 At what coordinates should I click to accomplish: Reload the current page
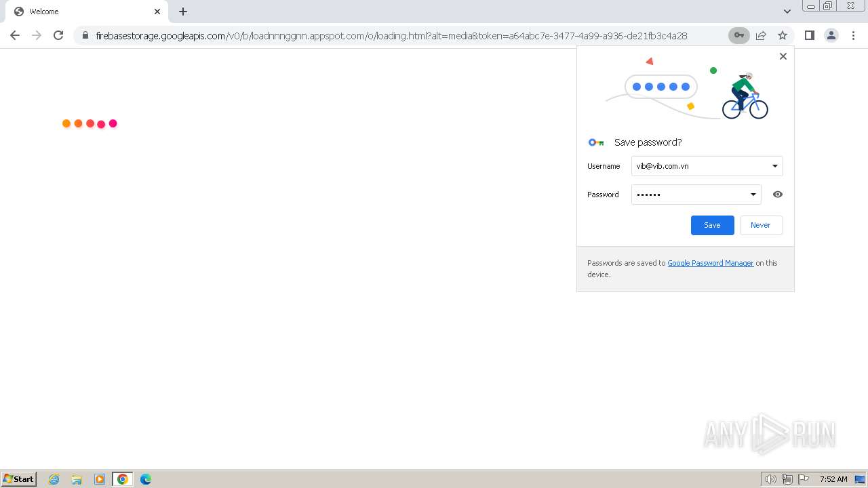pyautogui.click(x=58, y=35)
